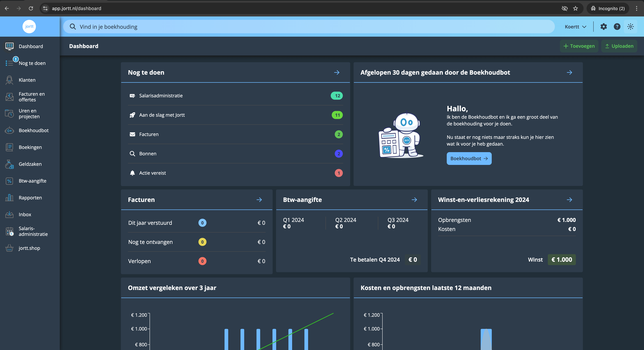The width and height of the screenshot is (644, 350).
Task: Click the settings gear icon
Action: tap(604, 27)
